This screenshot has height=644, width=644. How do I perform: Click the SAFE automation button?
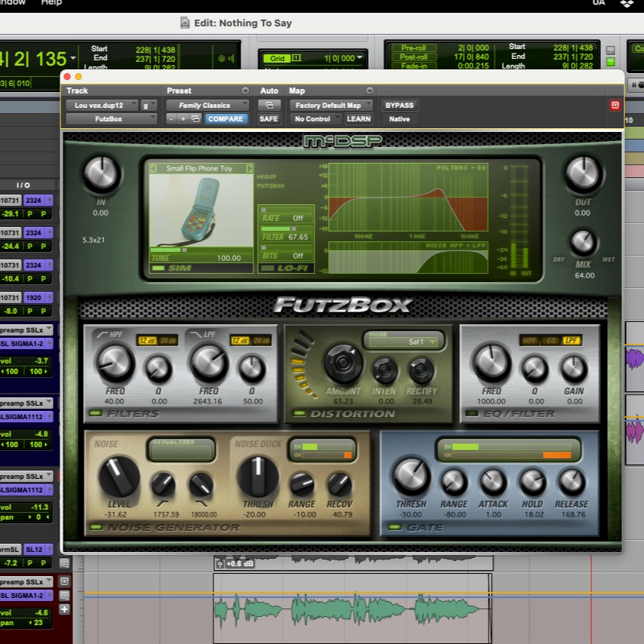(x=268, y=118)
